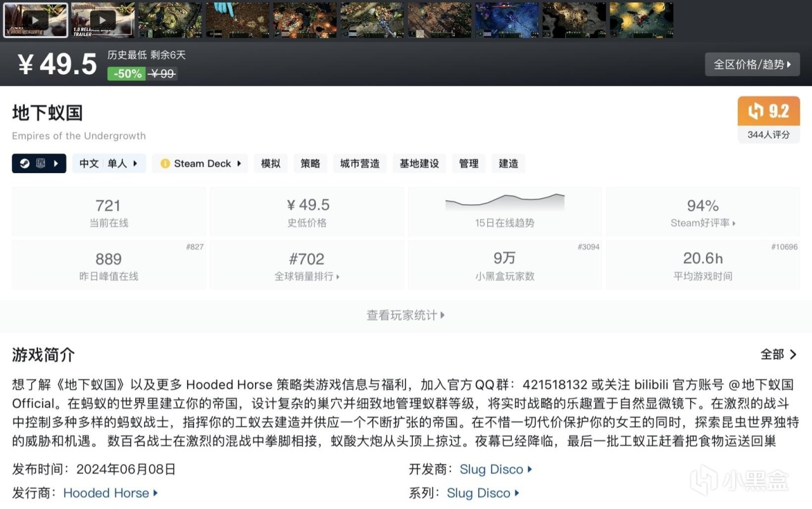
Task: Click the 地下蚁国 game title
Action: coord(48,113)
